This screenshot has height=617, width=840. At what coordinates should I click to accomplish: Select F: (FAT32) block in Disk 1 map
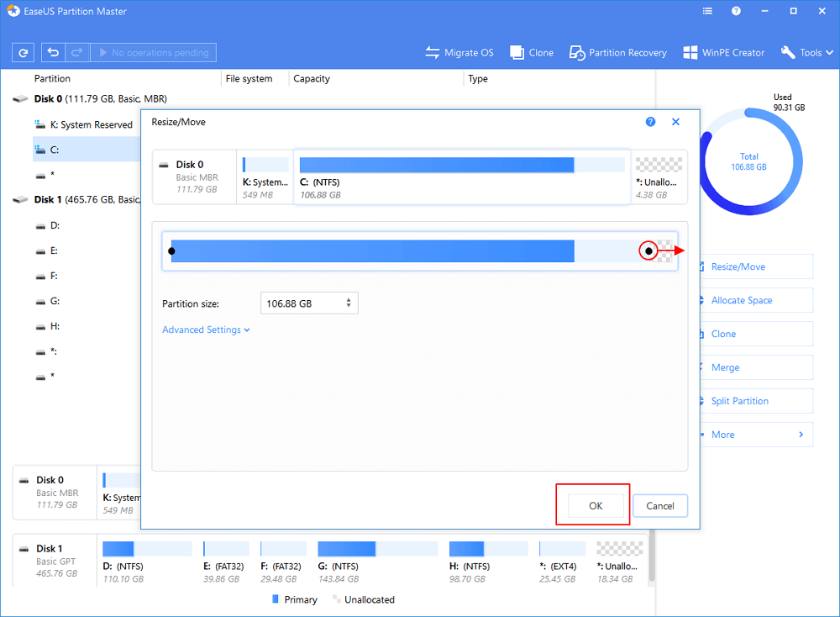pyautogui.click(x=283, y=562)
